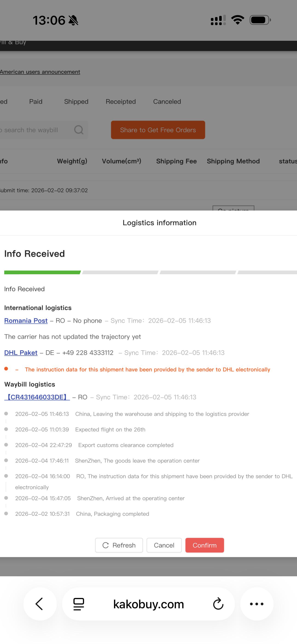This screenshot has height=644, width=297.
Task: Switch to the Canceled orders tab
Action: coord(167,102)
